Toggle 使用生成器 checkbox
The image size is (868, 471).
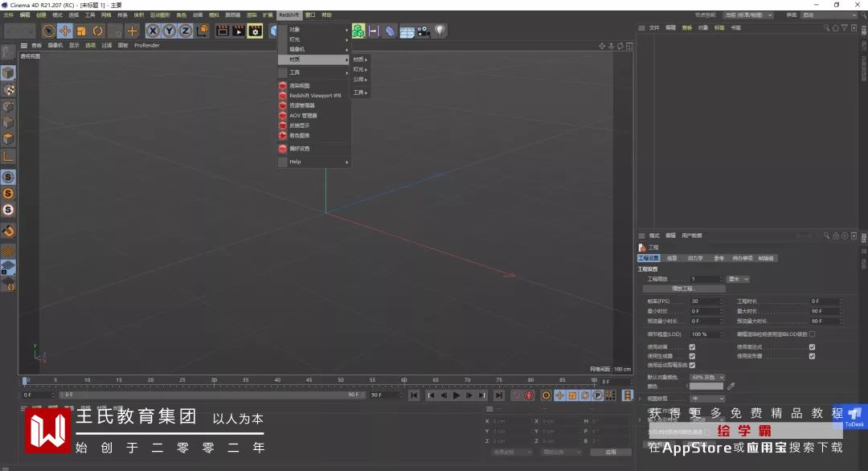[692, 356]
